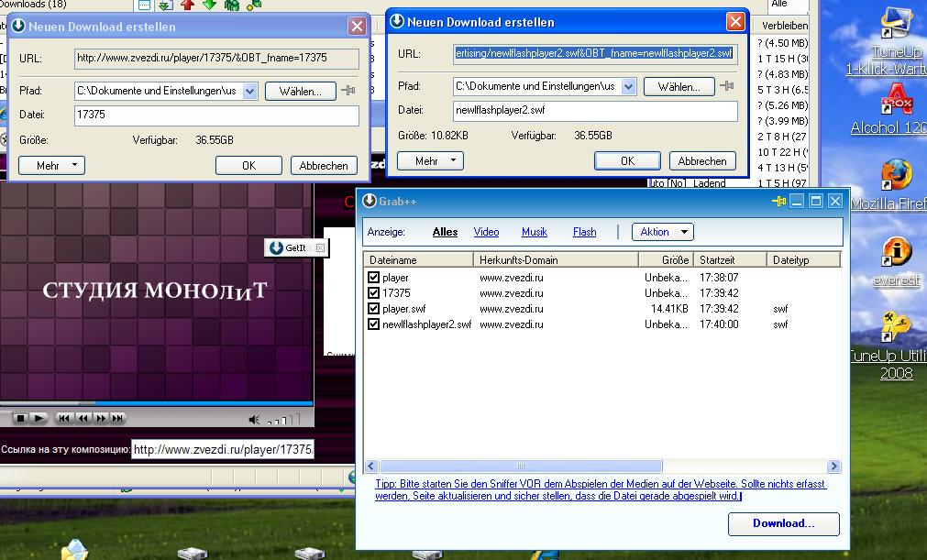Click the yellow pin icon in Grab++ titlebar
This screenshot has height=560, width=927.
(x=779, y=201)
